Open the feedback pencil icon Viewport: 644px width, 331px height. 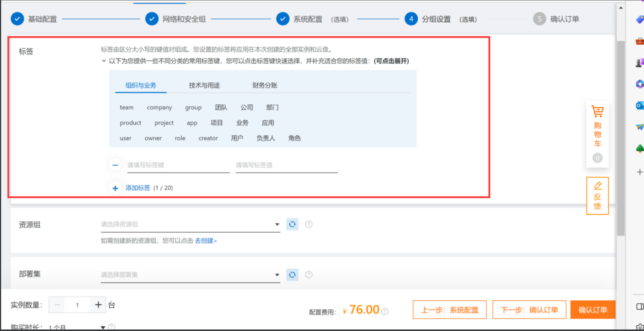tap(598, 185)
